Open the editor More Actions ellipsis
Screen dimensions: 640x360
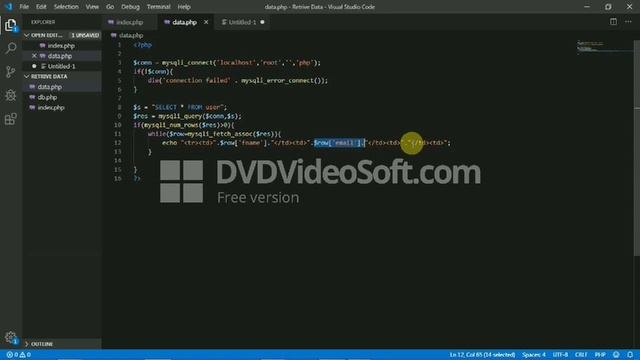click(x=628, y=22)
